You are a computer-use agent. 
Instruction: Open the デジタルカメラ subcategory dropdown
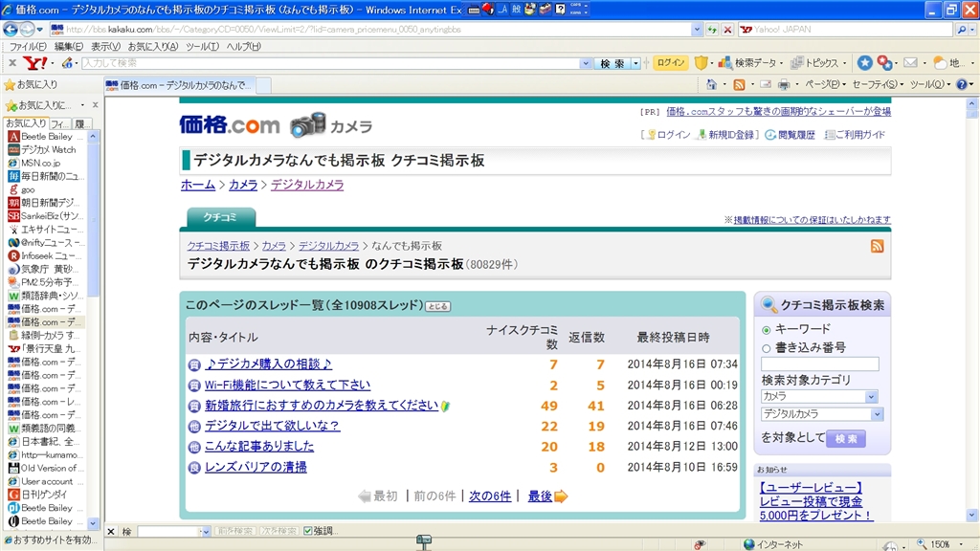click(877, 414)
